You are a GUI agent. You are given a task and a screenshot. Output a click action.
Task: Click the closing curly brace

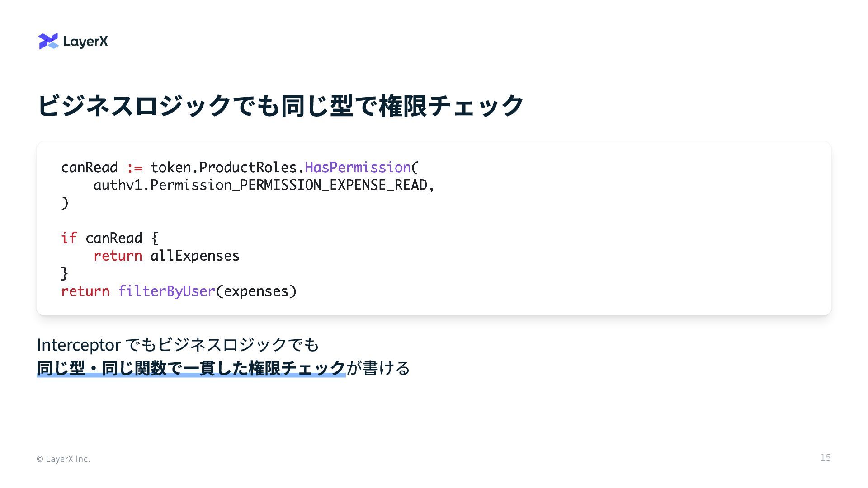point(65,273)
